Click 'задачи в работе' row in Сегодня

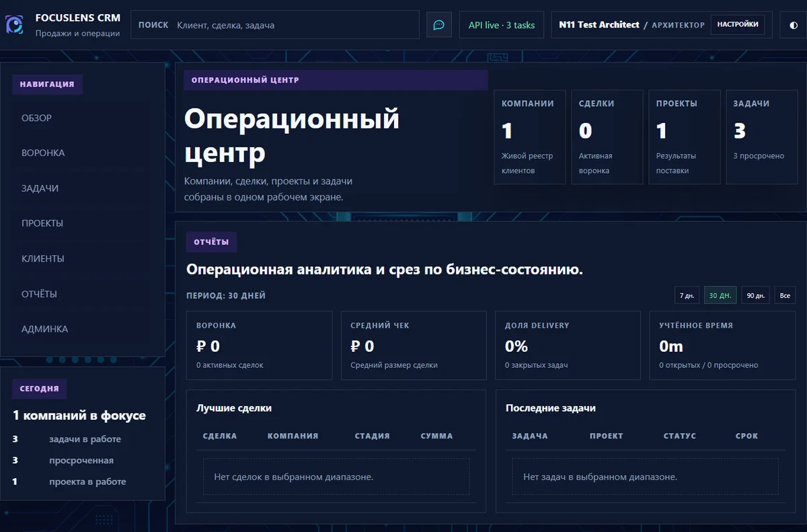(x=83, y=439)
